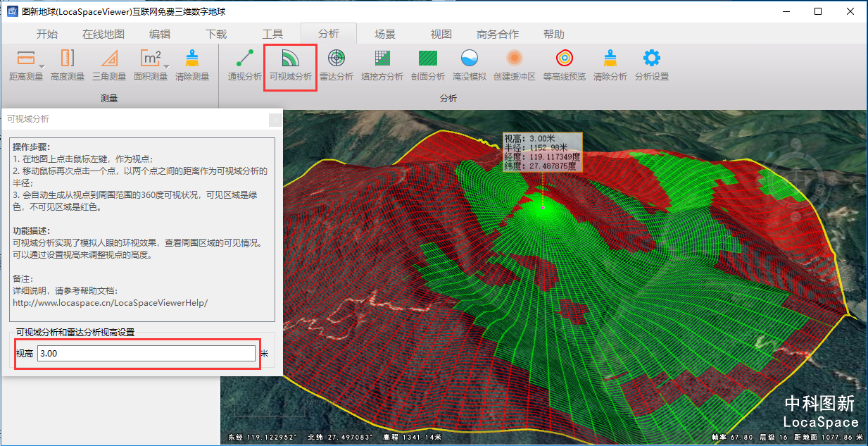This screenshot has width=868, height=446.
Task: Start the 淹没模拟 flood simulation
Action: coord(470,65)
